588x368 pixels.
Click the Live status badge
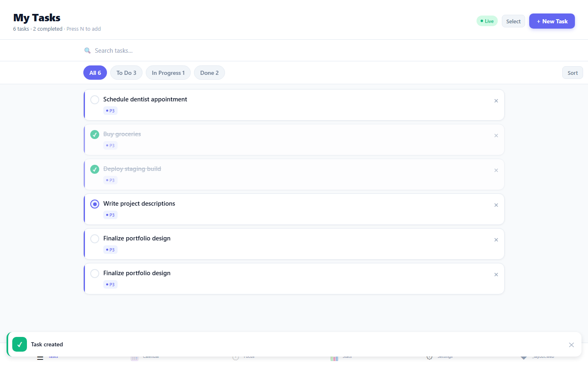(487, 21)
